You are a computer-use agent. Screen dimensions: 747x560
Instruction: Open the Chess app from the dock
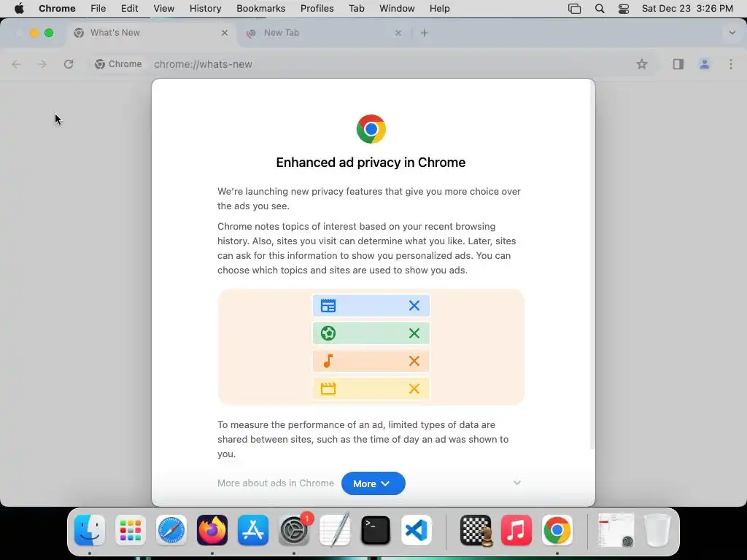[476, 530]
